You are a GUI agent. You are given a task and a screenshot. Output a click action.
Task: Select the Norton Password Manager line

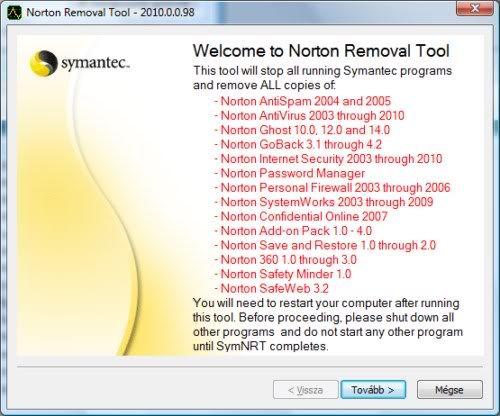coord(289,173)
